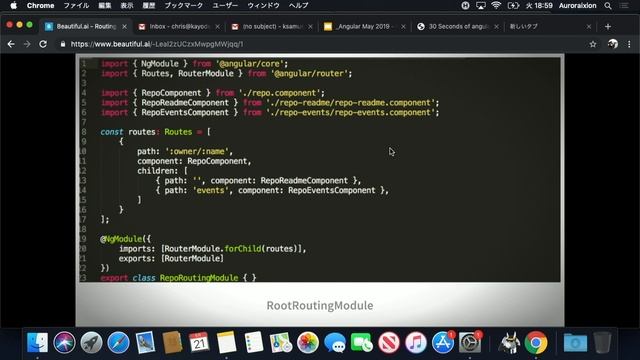Screen dimensions: 640x360
Task: Open Mail stamp icon in Dock
Action: (x=145, y=342)
